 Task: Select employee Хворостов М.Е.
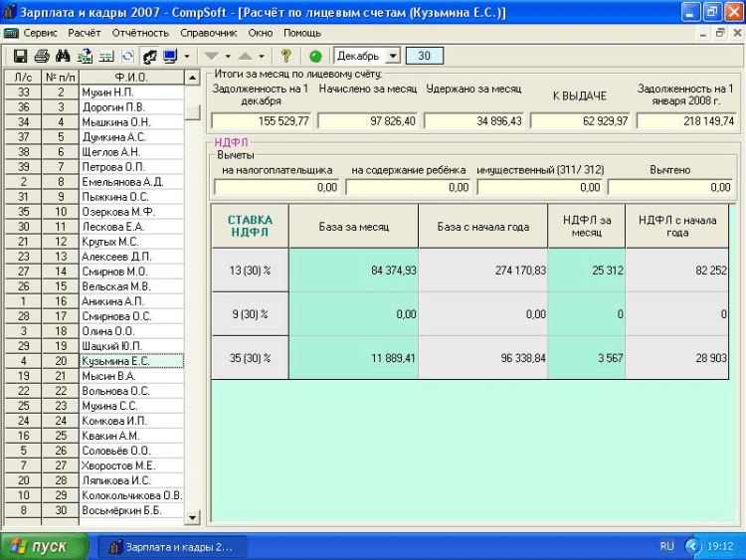click(x=131, y=466)
